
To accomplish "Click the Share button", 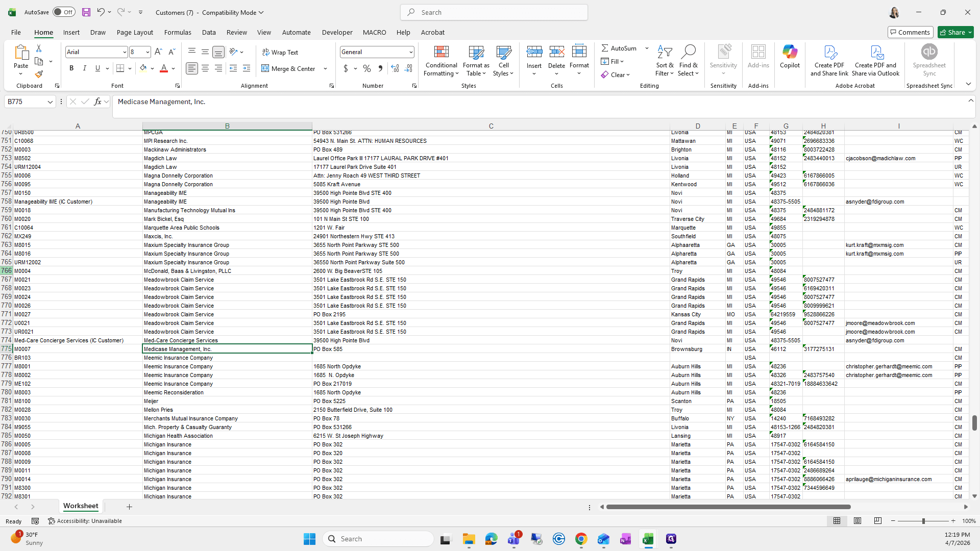I will tap(955, 32).
